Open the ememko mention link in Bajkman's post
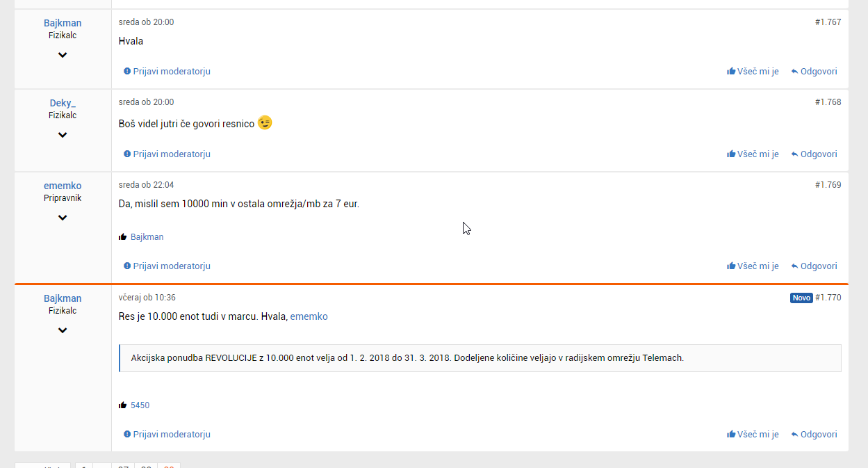This screenshot has height=468, width=868. (x=309, y=316)
